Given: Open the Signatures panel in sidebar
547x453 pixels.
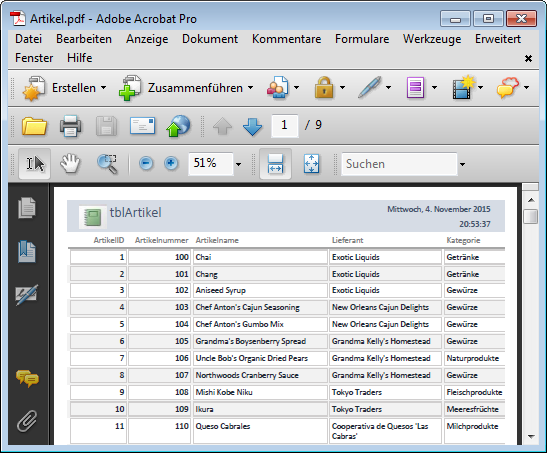Looking at the screenshot, I should pyautogui.click(x=27, y=295).
